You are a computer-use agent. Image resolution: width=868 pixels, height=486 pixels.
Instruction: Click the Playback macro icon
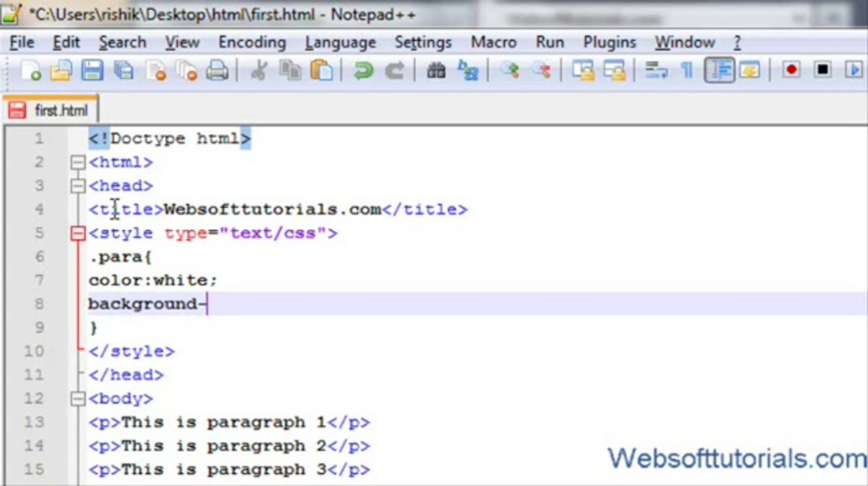coord(855,70)
